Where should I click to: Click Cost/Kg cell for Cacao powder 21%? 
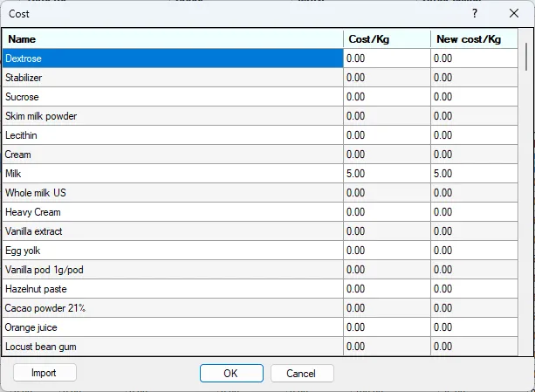387,308
